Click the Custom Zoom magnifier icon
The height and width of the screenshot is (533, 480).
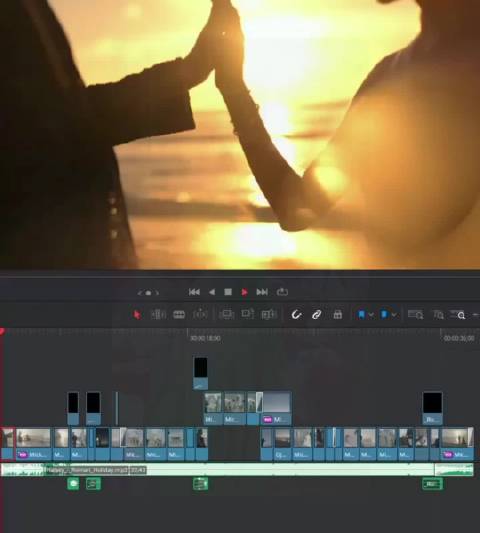coord(458,315)
